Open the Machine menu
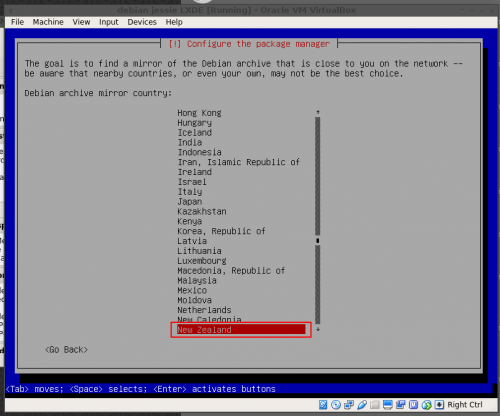This screenshot has width=500, height=416. 48,22
